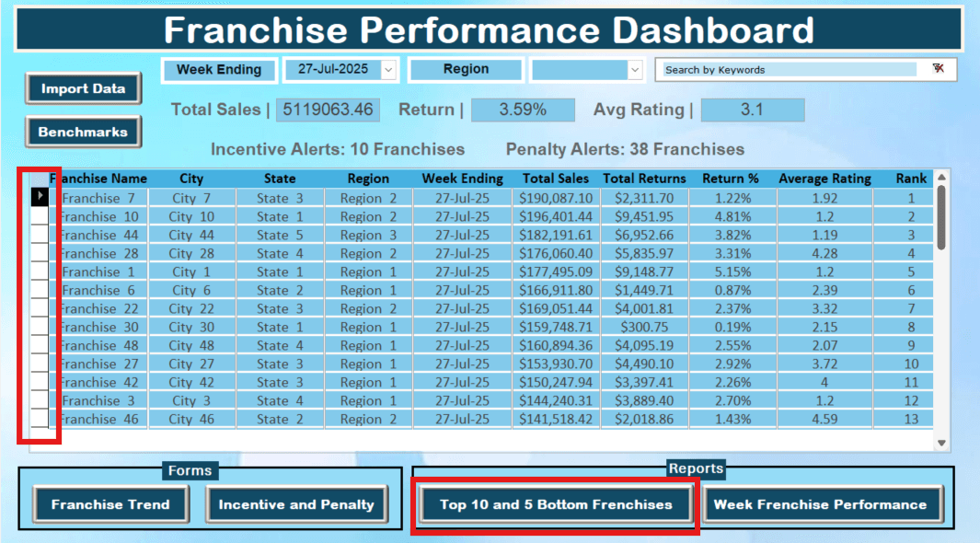Generate the Top 10 and 5 Bottom Frenchises report
Screen dimensions: 980x543
click(556, 504)
